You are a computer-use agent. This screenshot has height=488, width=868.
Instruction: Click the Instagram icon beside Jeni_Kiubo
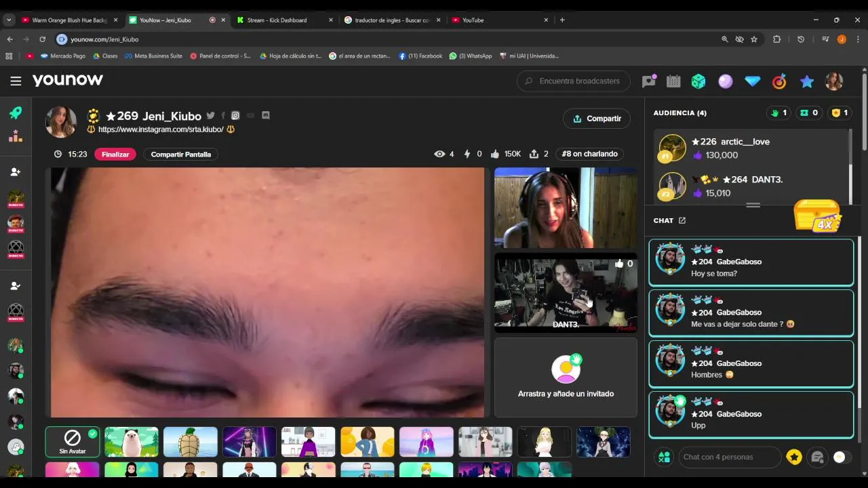point(235,116)
